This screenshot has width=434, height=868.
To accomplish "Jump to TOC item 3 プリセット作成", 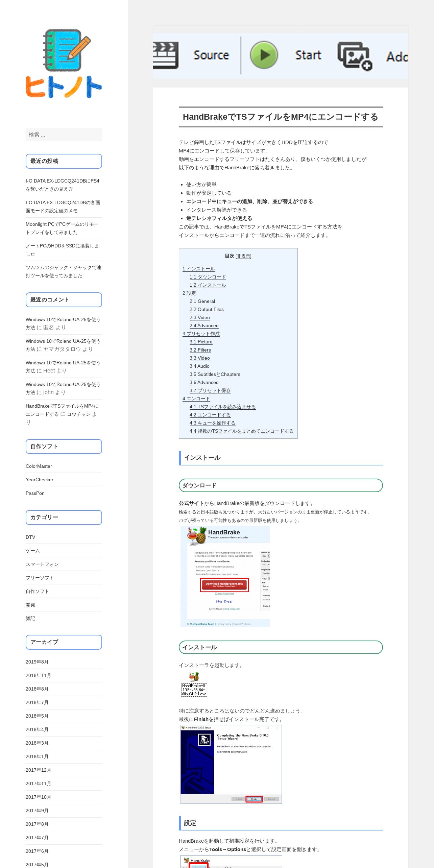I will point(201,334).
